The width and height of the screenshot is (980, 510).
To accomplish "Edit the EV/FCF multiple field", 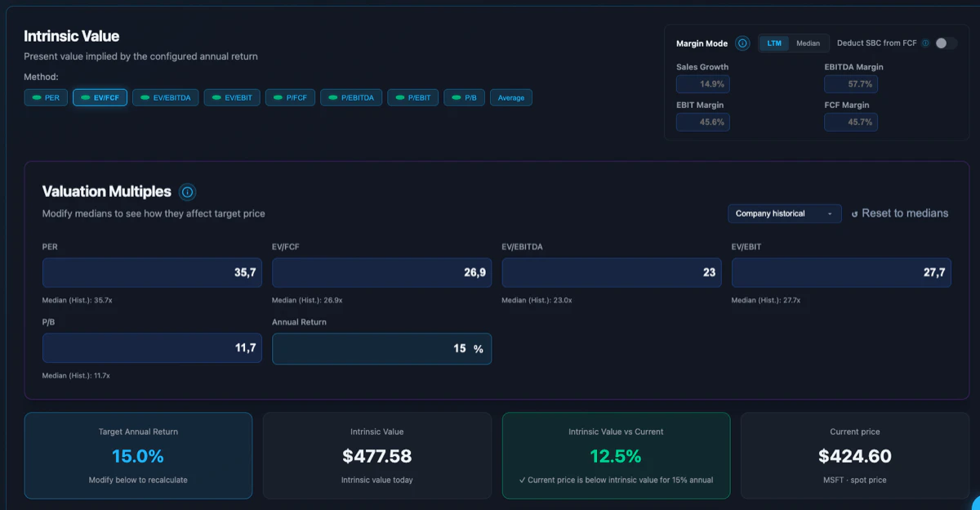I will pos(381,273).
